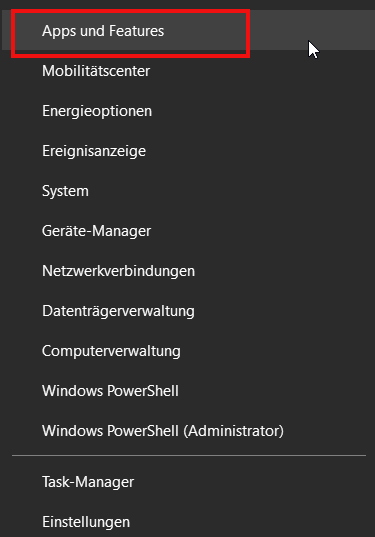Image resolution: width=375 pixels, height=537 pixels.
Task: Open Datenträgerverwaltung
Action: point(188,311)
